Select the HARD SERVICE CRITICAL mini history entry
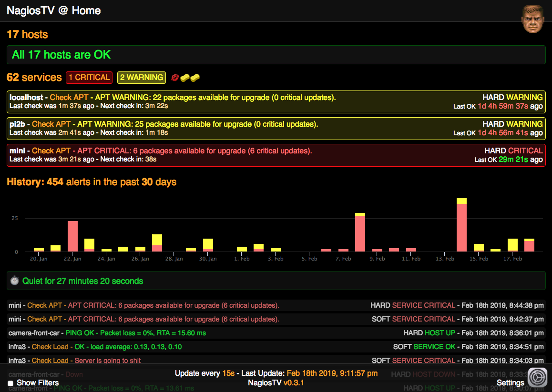The height and width of the screenshot is (392, 552). [x=276, y=305]
